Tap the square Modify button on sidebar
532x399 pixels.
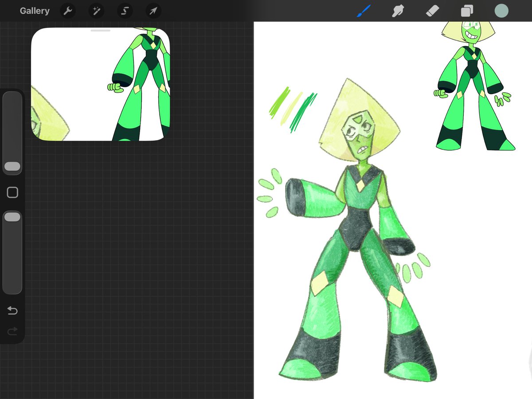coord(12,192)
